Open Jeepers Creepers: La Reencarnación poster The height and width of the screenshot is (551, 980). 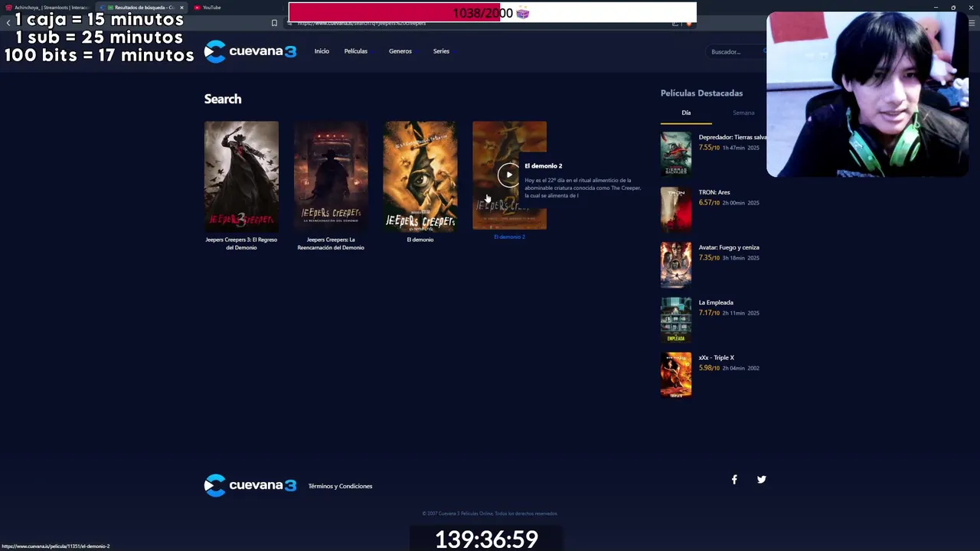[x=331, y=176]
